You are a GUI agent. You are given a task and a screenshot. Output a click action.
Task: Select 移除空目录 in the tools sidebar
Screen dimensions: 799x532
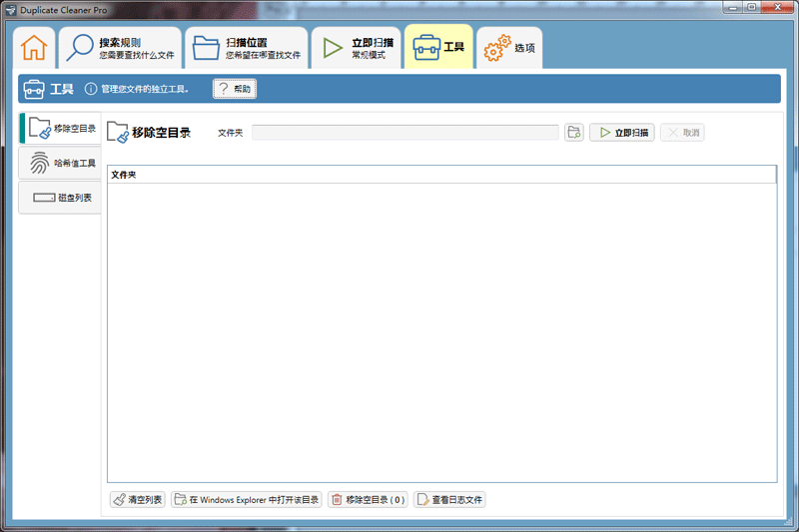coord(60,129)
